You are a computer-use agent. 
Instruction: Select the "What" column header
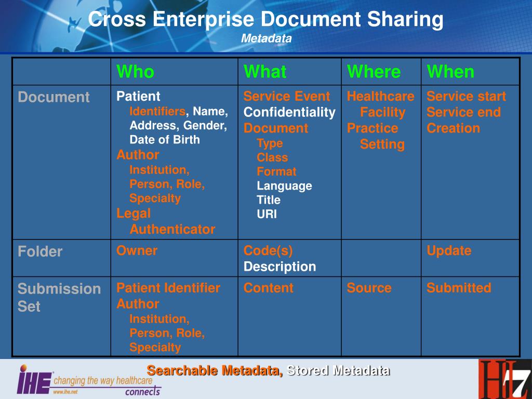point(265,72)
